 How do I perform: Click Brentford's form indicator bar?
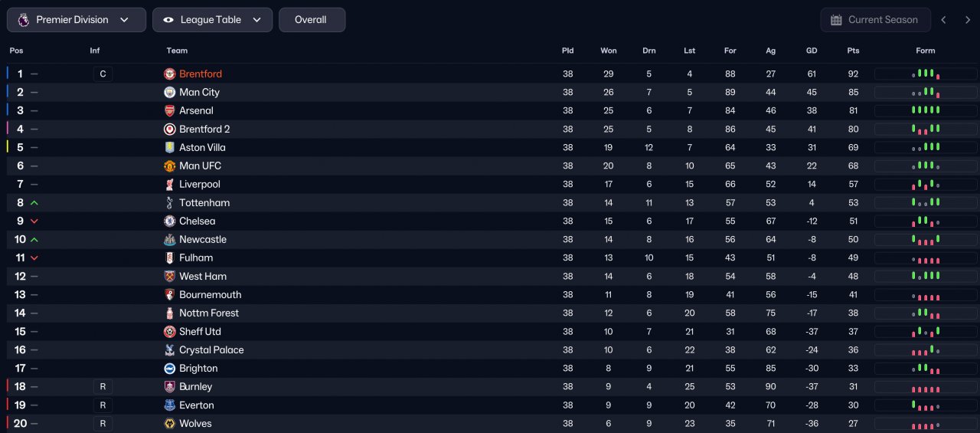tap(925, 74)
